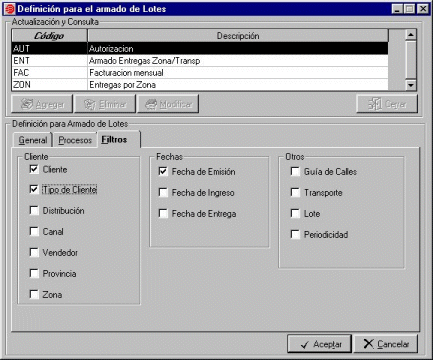The height and width of the screenshot is (360, 433).
Task: Click the disabled Modificar button
Action: pyautogui.click(x=168, y=104)
